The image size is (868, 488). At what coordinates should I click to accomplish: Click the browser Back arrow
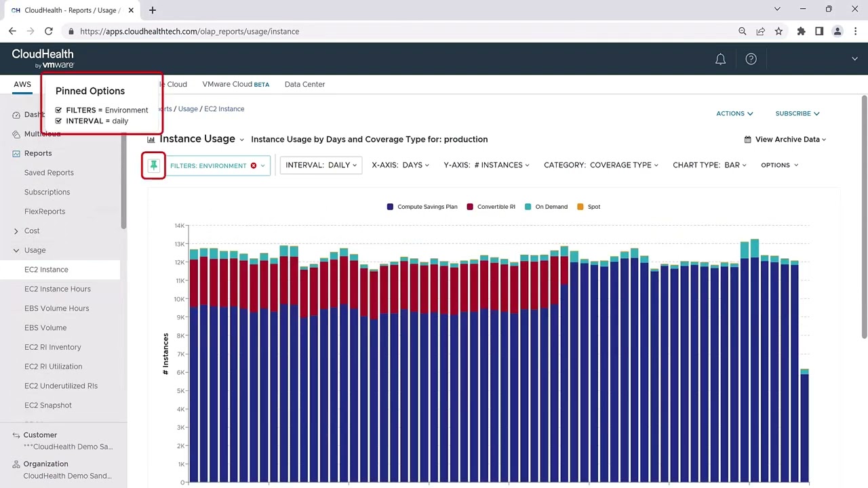(12, 31)
